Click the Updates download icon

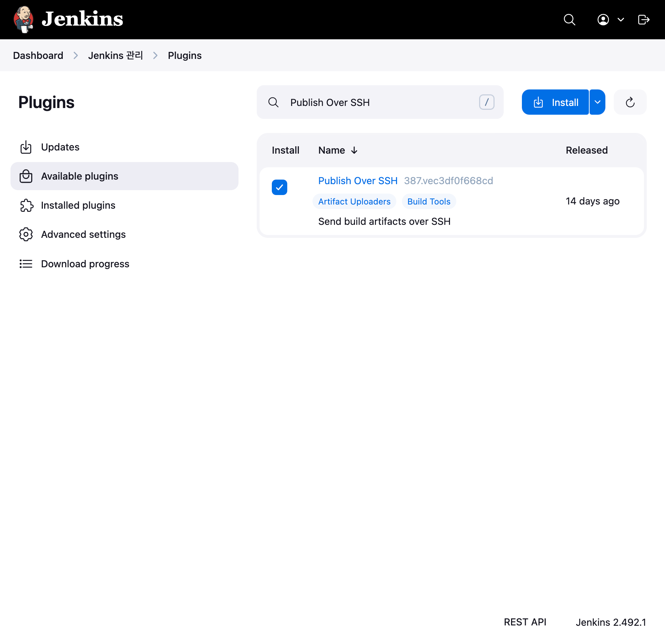pyautogui.click(x=26, y=147)
